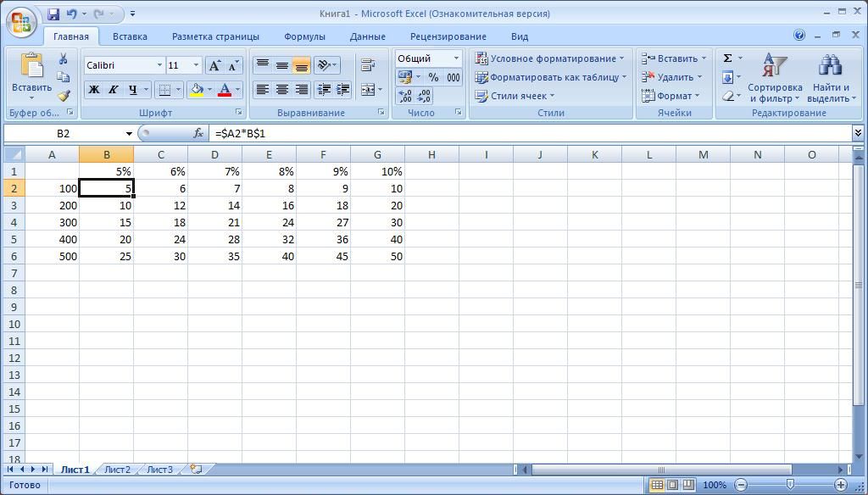Open the Рецензирование tab
The width and height of the screenshot is (868, 495).
pos(448,36)
